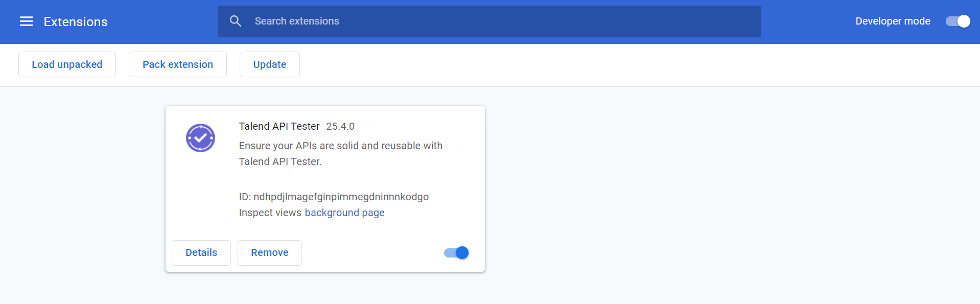Disable the Talend API Tester extension
Image resolution: width=980 pixels, height=304 pixels.
[456, 253]
